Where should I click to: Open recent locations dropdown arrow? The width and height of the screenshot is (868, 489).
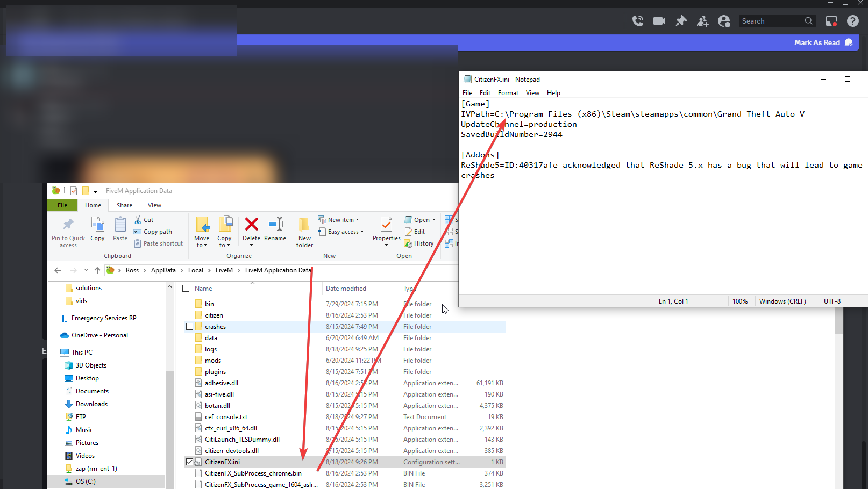[86, 270]
